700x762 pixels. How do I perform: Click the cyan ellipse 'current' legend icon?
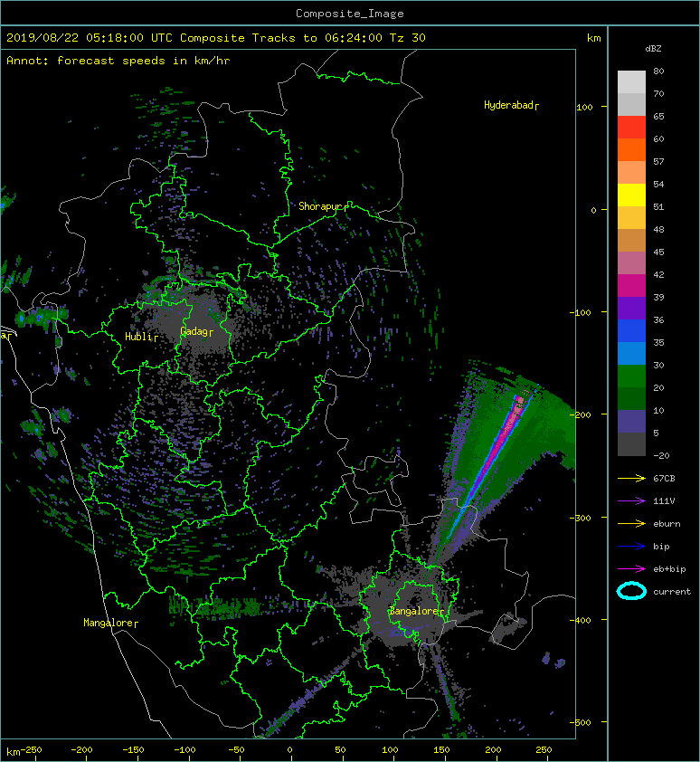[631, 591]
